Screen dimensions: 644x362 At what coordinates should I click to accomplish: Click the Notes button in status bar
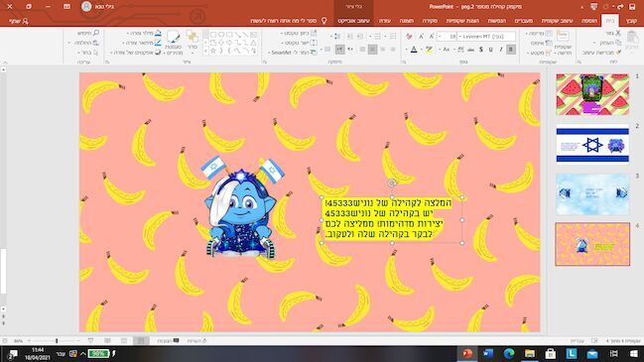point(196,341)
